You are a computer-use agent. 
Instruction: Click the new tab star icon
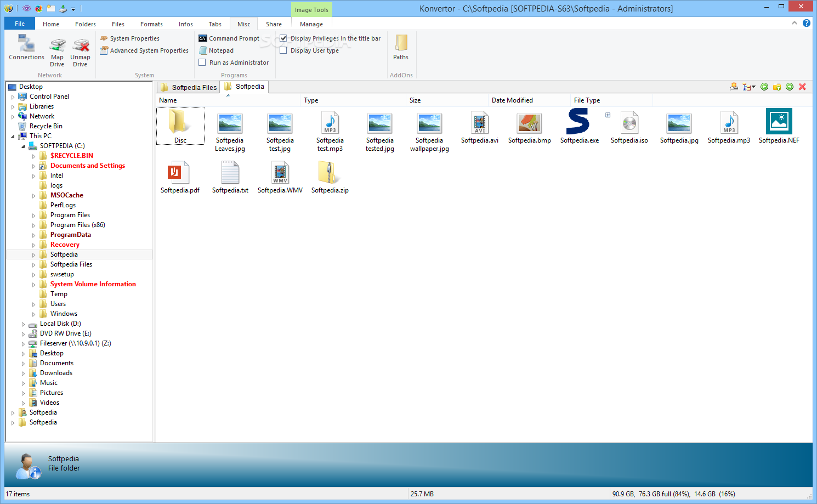[734, 87]
